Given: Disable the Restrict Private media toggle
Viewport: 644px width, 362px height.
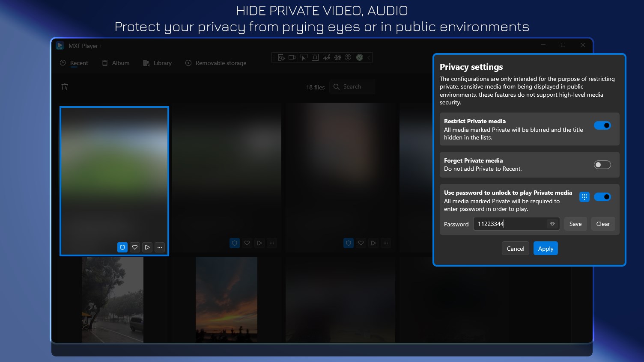Looking at the screenshot, I should pos(602,125).
